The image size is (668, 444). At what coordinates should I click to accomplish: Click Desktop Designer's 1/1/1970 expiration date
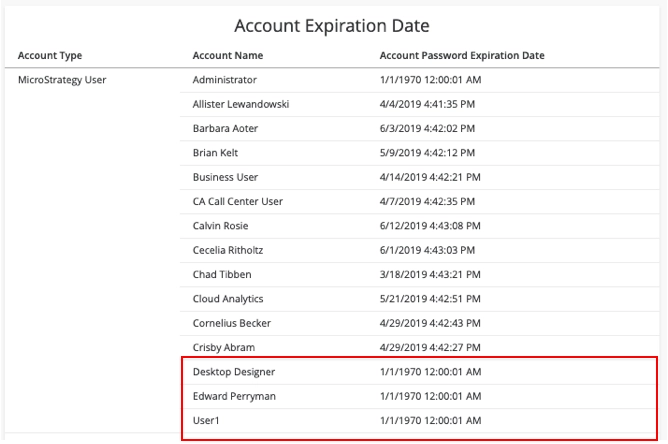[x=430, y=372]
